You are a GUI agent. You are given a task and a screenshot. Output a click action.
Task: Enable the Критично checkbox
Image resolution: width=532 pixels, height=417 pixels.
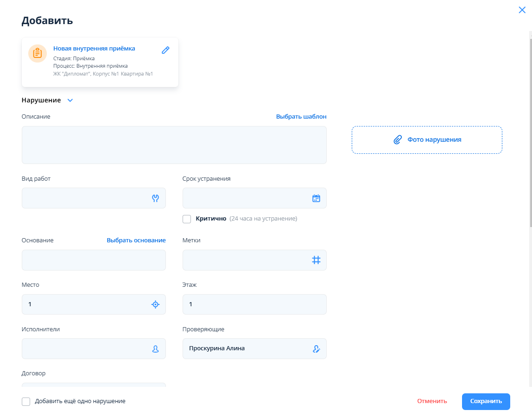[187, 219]
